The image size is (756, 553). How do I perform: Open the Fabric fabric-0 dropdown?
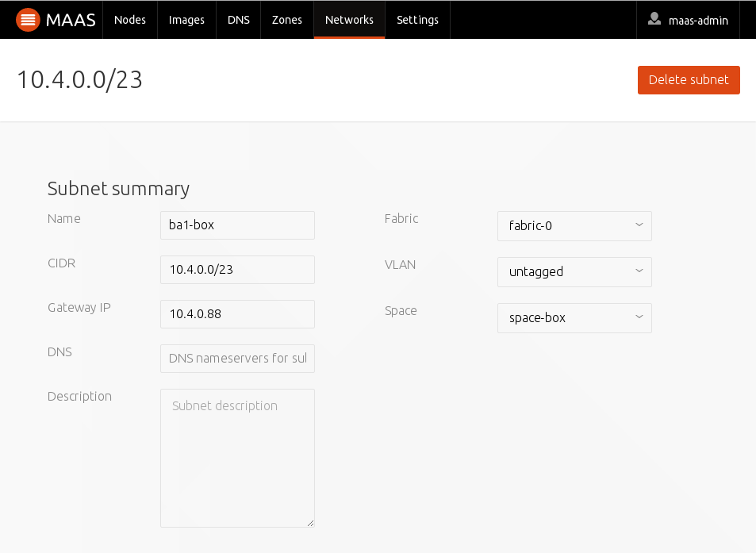point(574,225)
